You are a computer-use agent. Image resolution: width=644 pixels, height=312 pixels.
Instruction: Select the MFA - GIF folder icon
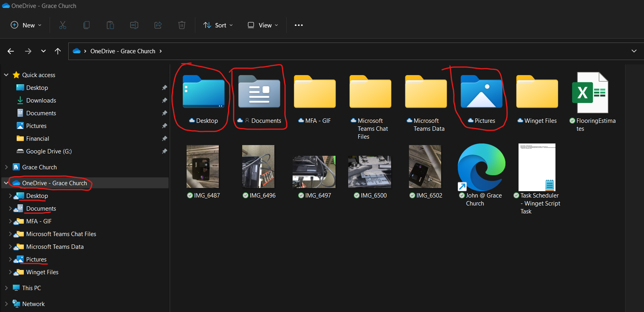tap(315, 91)
